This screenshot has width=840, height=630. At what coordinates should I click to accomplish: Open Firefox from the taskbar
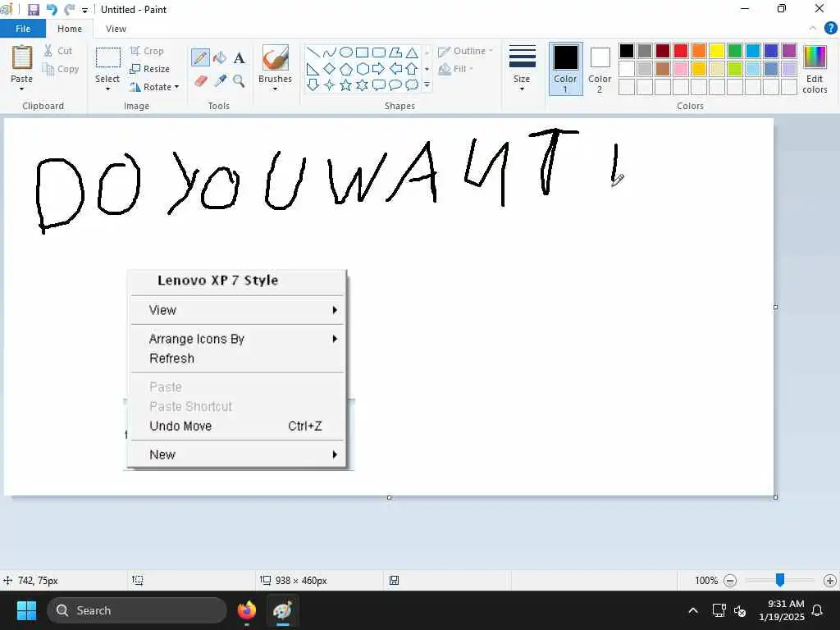[247, 610]
